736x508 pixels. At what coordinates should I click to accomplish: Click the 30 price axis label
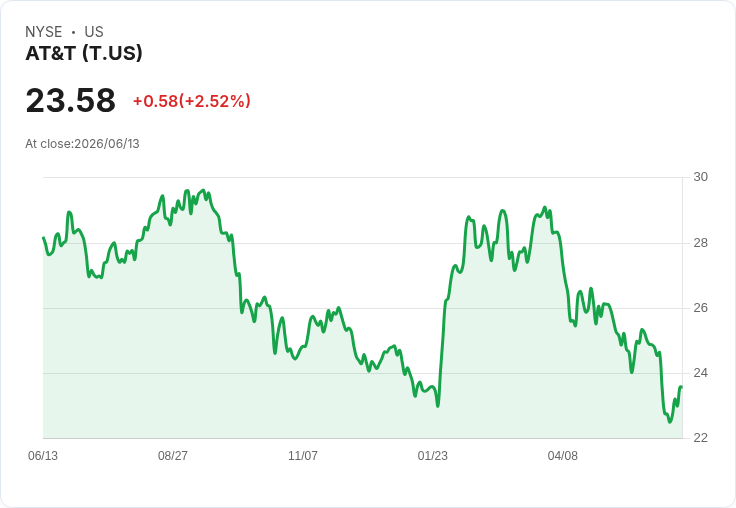point(701,177)
